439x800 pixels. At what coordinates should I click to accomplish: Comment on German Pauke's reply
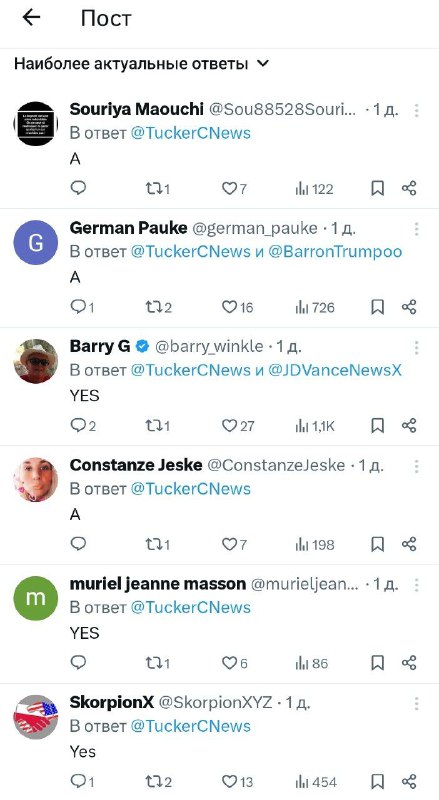click(x=82, y=307)
